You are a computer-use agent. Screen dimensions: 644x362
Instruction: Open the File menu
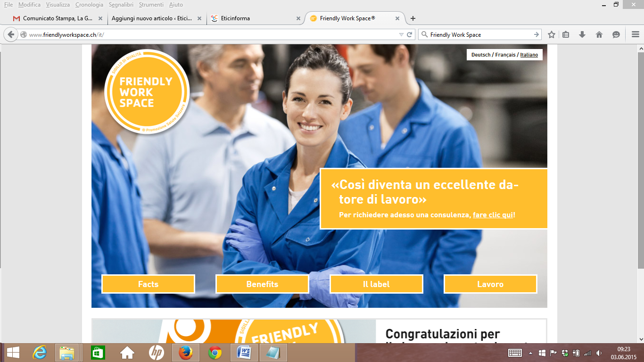(x=8, y=5)
